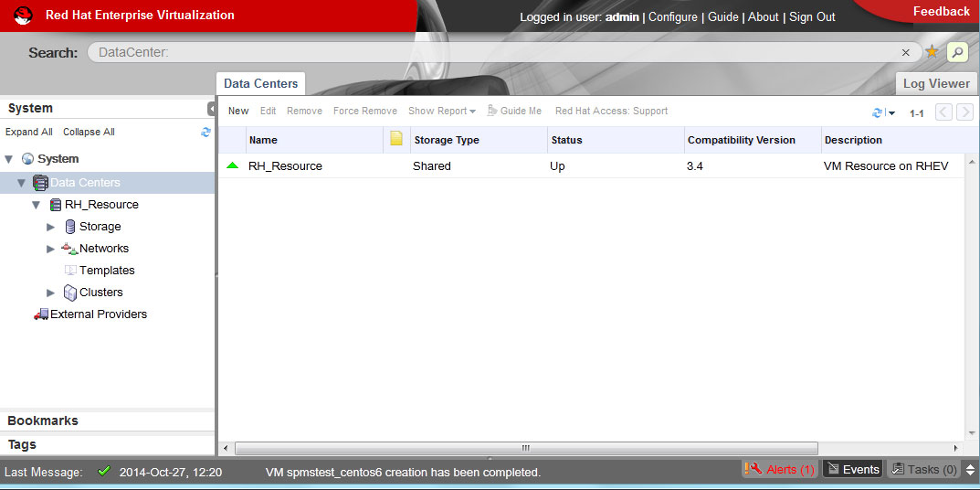Collapse the RH_Resource tree node
The width and height of the screenshot is (980, 490).
pyautogui.click(x=36, y=205)
